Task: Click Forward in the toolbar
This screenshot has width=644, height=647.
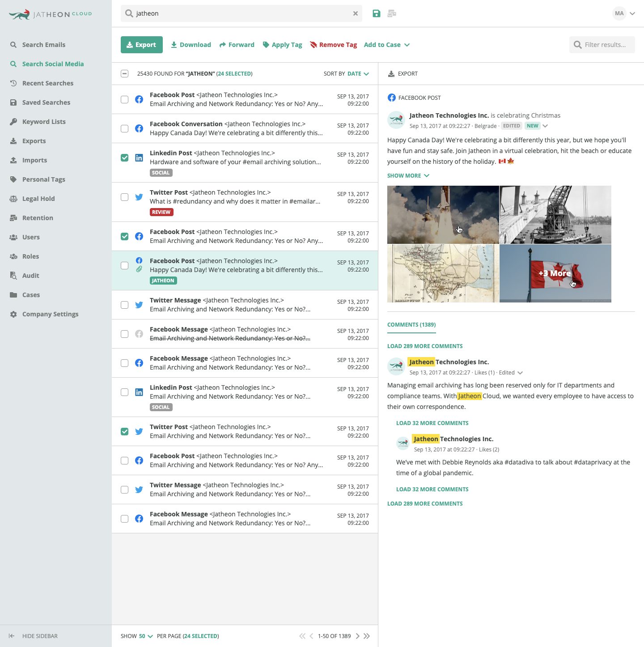Action: tap(237, 45)
